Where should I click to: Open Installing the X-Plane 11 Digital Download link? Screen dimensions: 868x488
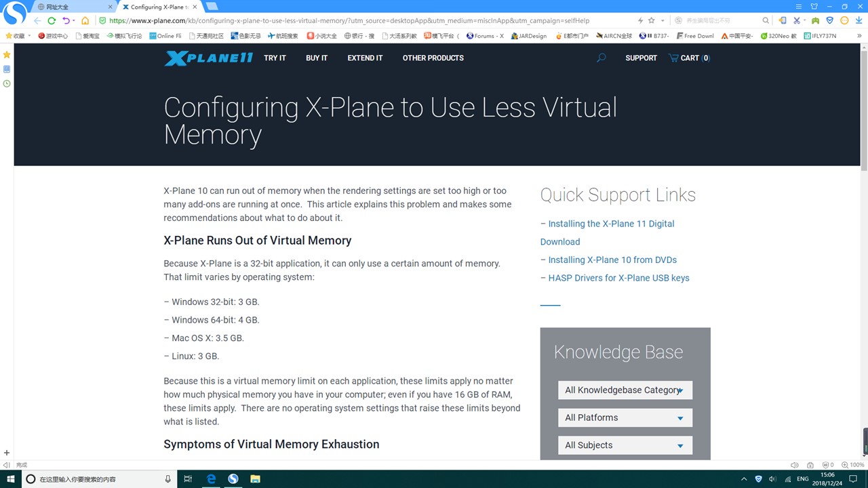607,232
